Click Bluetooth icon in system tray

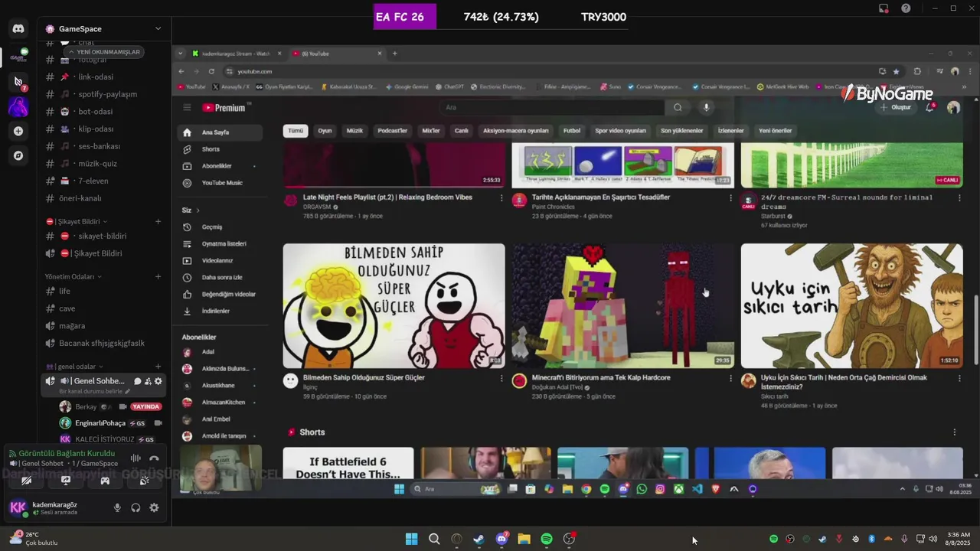(871, 539)
